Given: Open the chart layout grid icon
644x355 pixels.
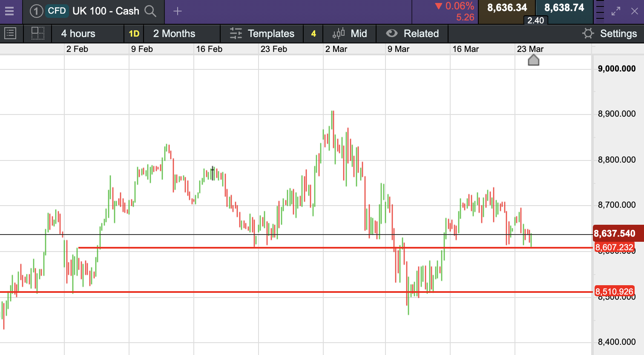Looking at the screenshot, I should 38,33.
